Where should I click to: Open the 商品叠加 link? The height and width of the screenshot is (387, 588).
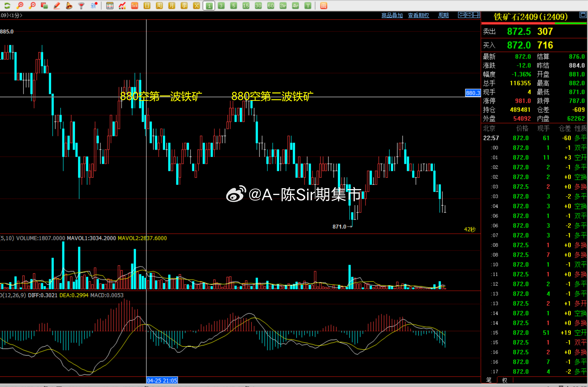coord(392,15)
